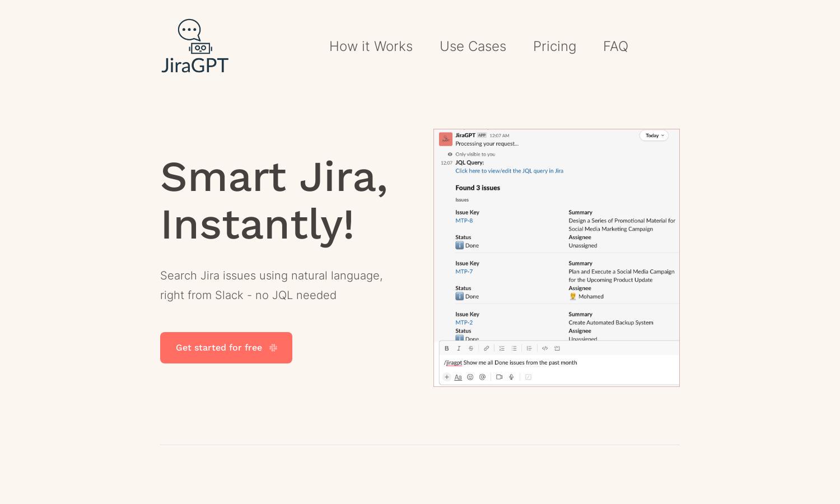Open issue link MTP-2

coord(464,323)
